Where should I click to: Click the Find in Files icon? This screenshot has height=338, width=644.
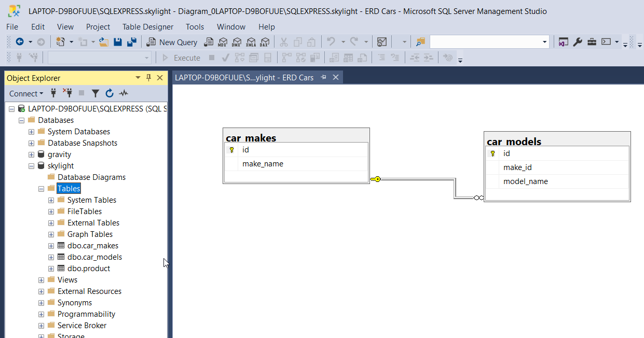pyautogui.click(x=420, y=42)
